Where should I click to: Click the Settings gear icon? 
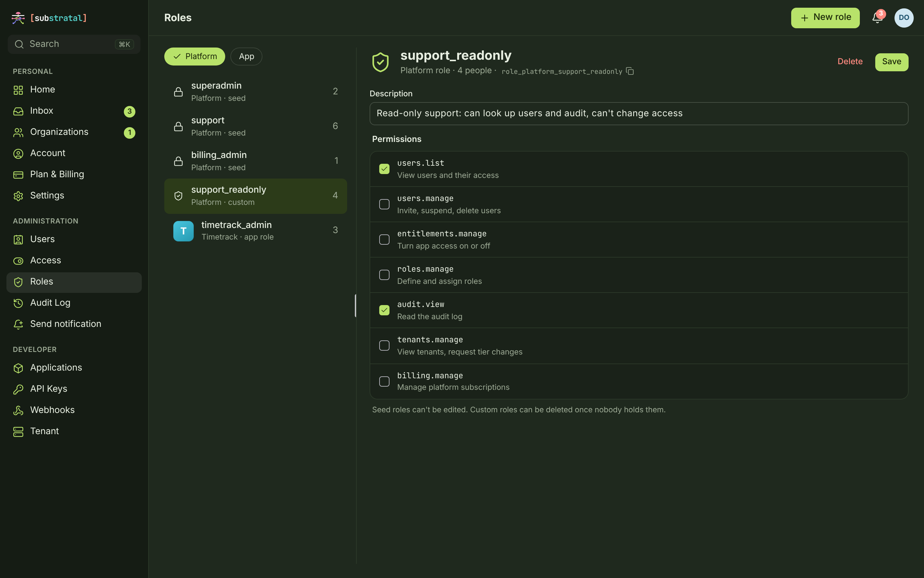click(x=18, y=196)
